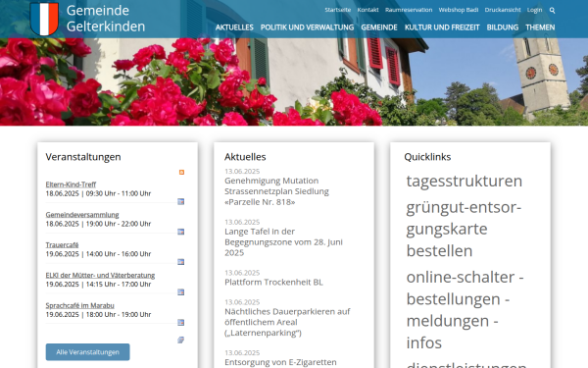
Task: Open the BILDUNG menu
Action: 503,27
